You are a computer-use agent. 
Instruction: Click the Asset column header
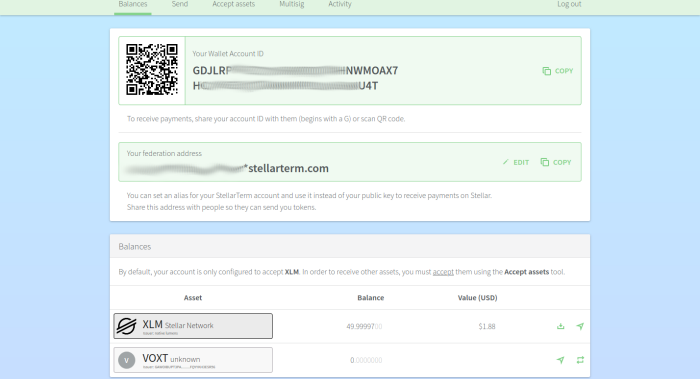(193, 298)
